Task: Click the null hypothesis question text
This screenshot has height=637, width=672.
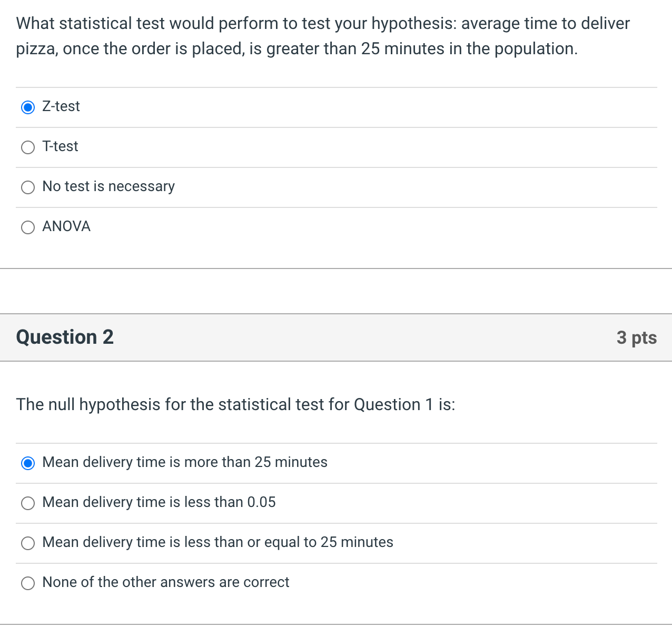Action: (x=236, y=405)
